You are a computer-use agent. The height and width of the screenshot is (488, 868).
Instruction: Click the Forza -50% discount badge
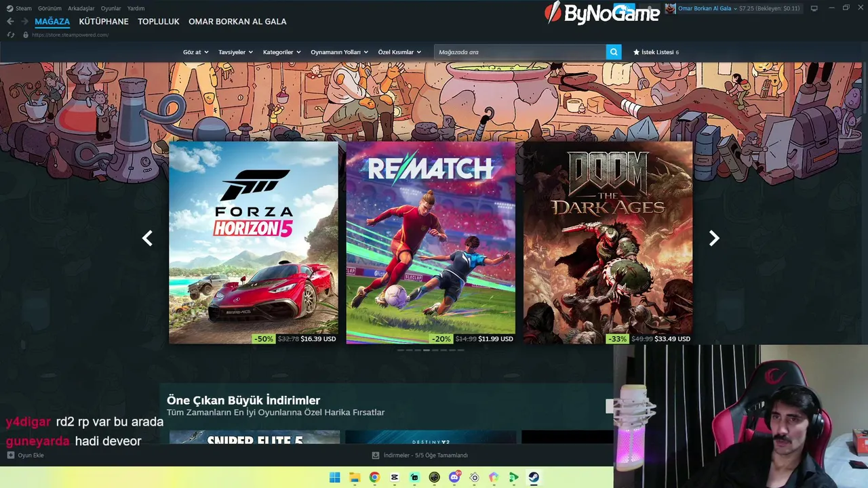coord(264,338)
